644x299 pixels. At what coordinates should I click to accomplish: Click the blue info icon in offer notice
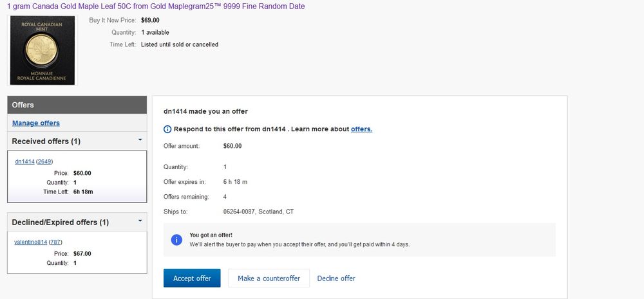(176, 239)
